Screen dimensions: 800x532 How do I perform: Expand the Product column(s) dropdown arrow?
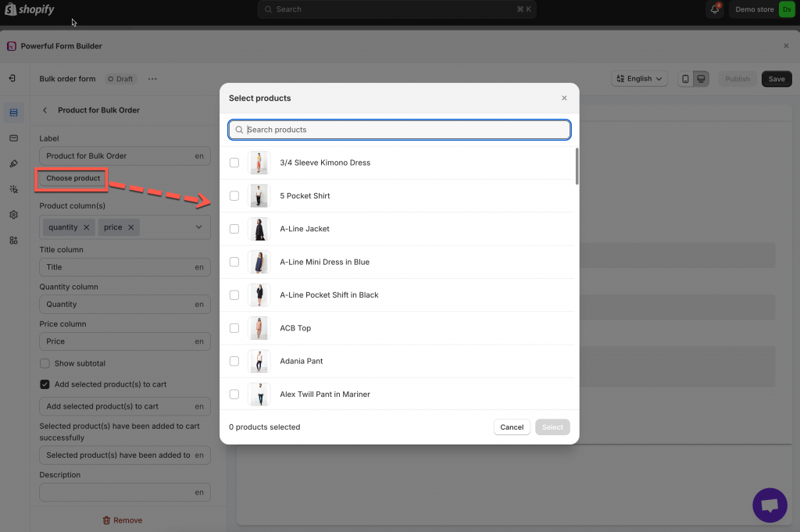pos(198,227)
